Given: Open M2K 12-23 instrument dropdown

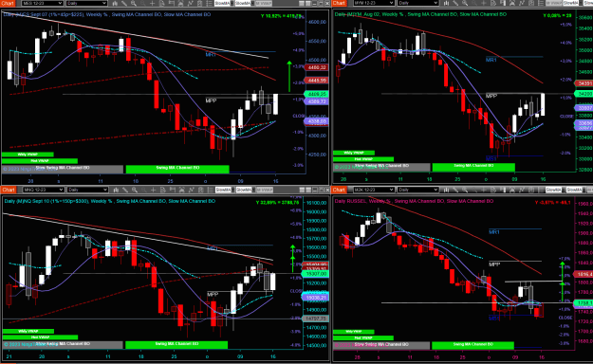Looking at the screenshot, I should pos(374,190).
